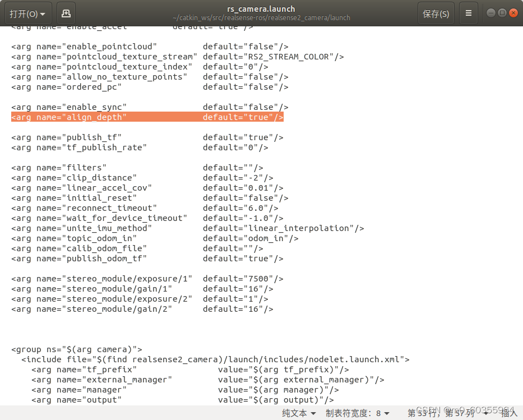Click the include file nodelet.launch.xml line
The height and width of the screenshot is (420, 523).
point(215,359)
